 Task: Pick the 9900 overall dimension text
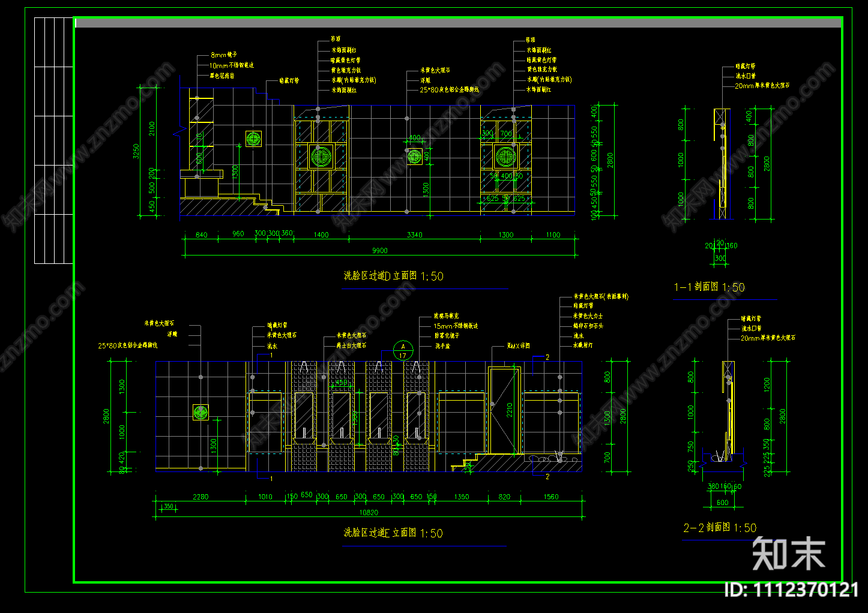380,251
